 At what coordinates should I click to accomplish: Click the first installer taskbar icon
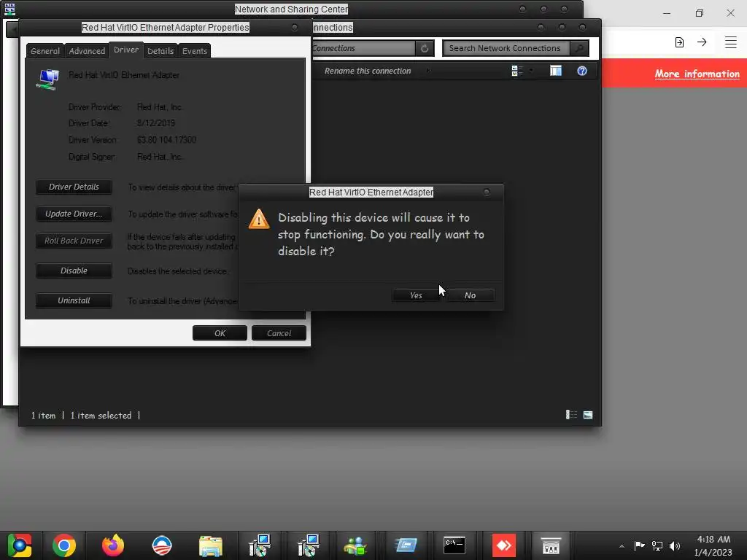tap(260, 545)
